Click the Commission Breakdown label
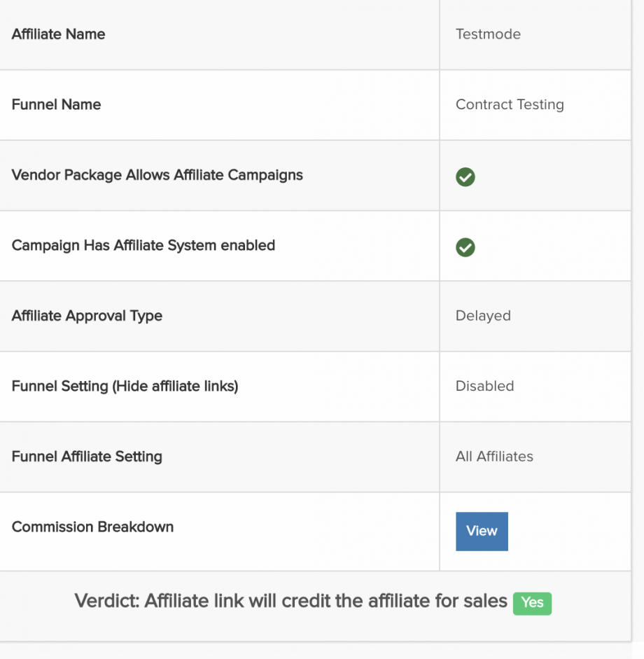The height and width of the screenshot is (659, 644). (92, 527)
